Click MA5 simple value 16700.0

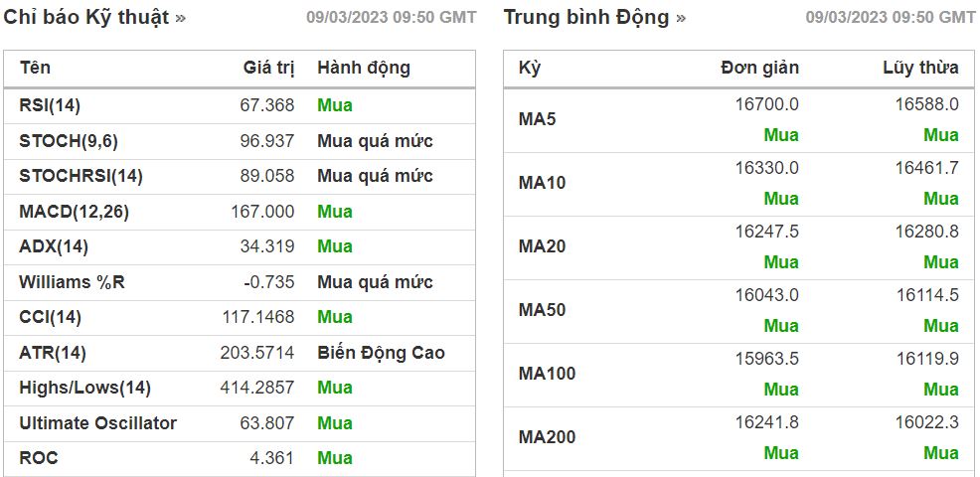767,104
